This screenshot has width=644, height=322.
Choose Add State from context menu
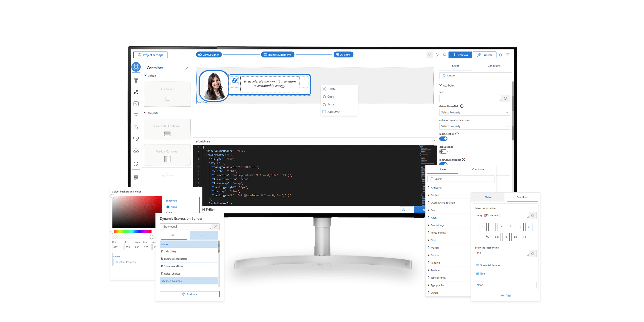pyautogui.click(x=333, y=112)
